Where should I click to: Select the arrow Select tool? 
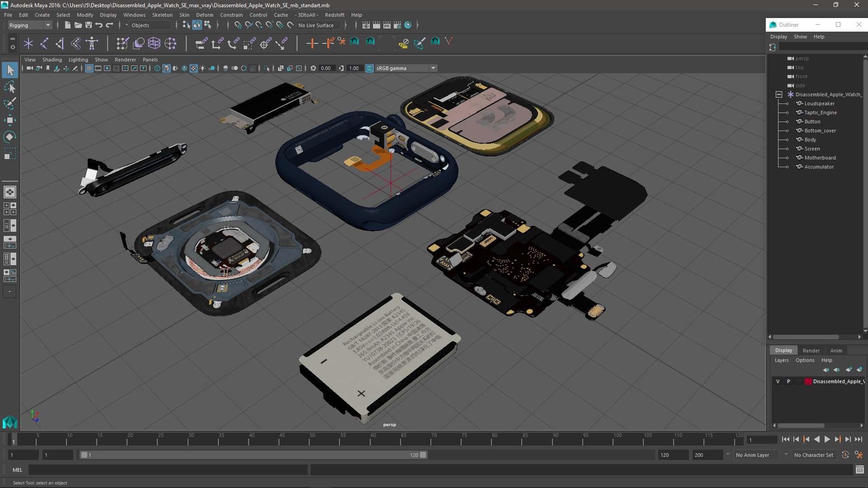click(x=10, y=70)
